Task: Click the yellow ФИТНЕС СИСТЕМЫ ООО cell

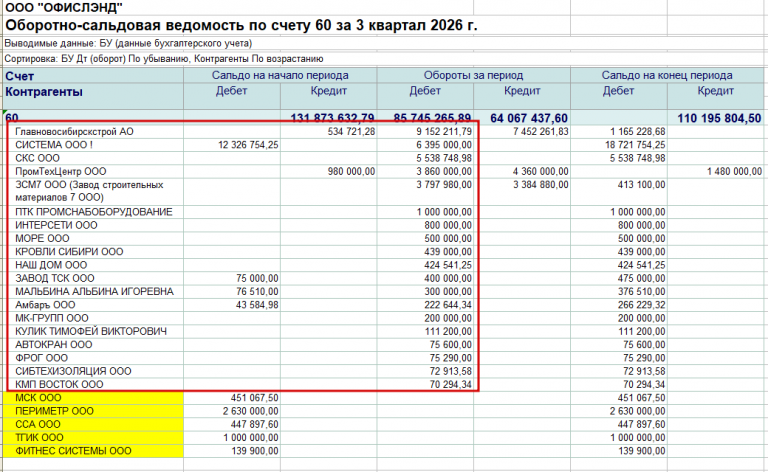Action: [x=93, y=451]
